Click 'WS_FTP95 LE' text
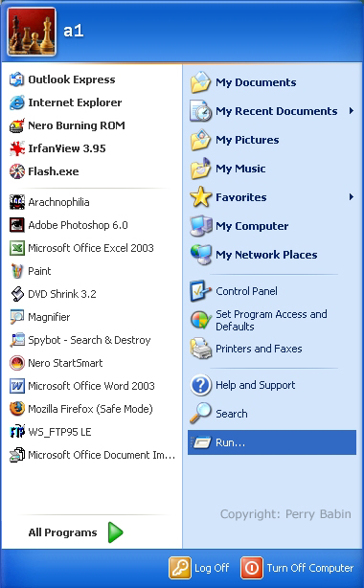Image resolution: width=364 pixels, height=588 pixels. click(59, 432)
